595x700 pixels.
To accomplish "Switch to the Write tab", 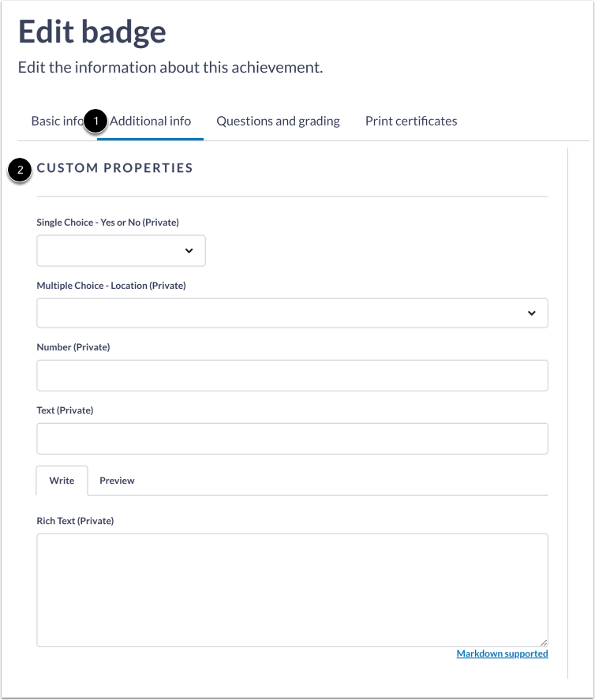I will (x=61, y=481).
